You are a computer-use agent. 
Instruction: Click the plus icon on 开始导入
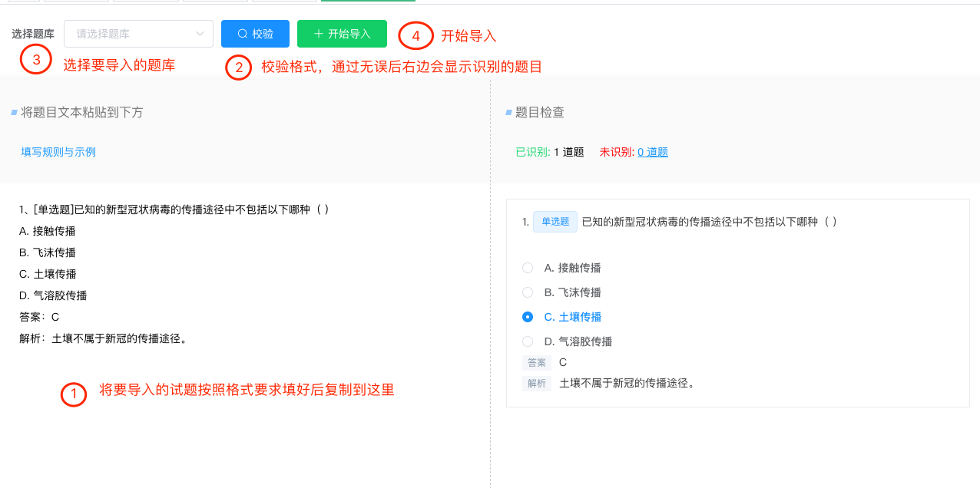tap(318, 34)
